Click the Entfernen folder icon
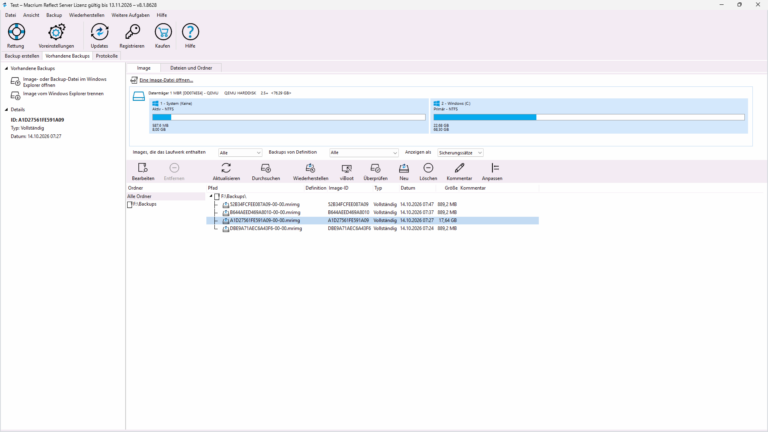 (174, 168)
